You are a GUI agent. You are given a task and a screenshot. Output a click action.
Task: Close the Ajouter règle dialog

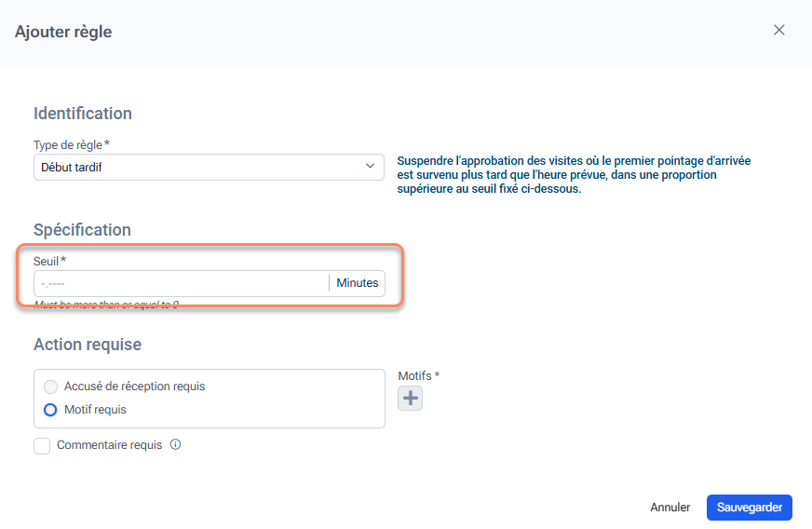(x=779, y=30)
